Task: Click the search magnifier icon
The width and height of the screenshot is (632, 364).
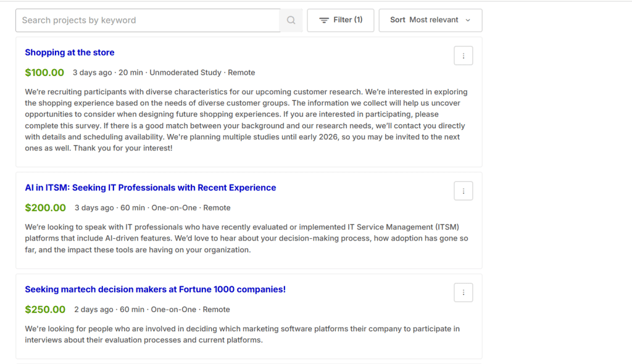Action: tap(290, 20)
